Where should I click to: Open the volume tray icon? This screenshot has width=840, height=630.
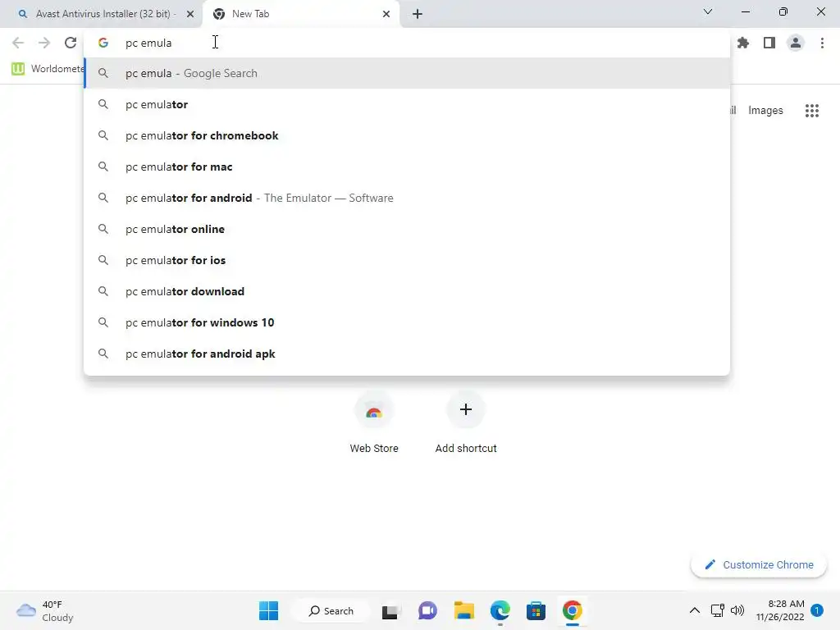[737, 610]
